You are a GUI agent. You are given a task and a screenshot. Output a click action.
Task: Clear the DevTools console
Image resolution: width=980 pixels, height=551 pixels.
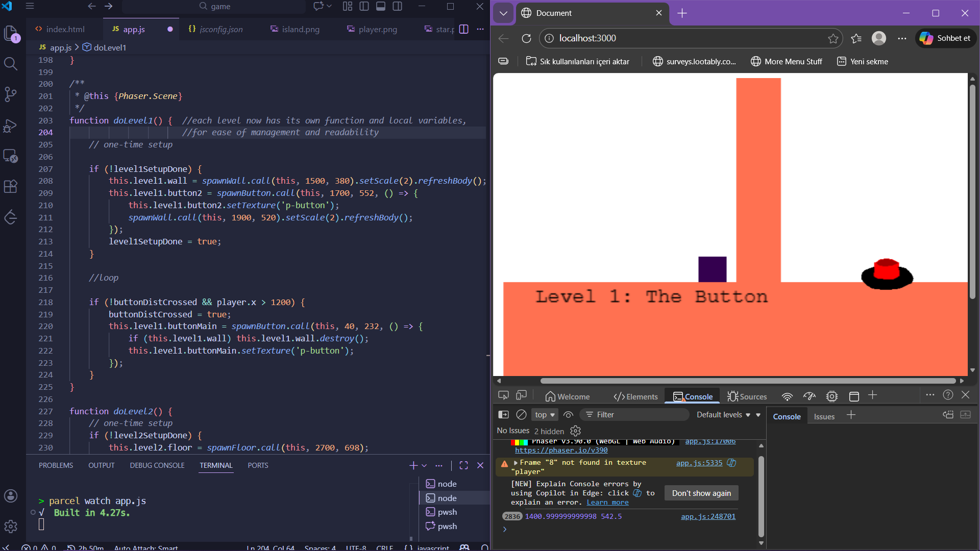[521, 415]
